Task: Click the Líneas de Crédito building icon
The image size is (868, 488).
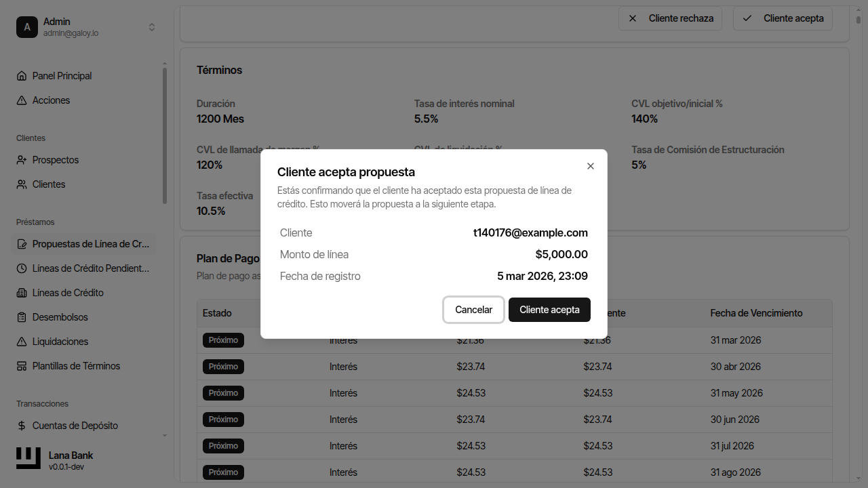Action: [22, 293]
